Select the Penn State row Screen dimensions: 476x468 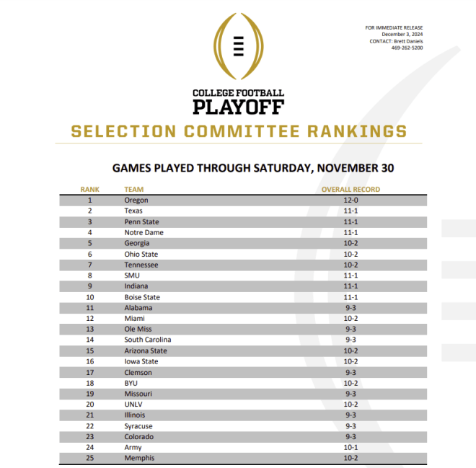coord(243,222)
